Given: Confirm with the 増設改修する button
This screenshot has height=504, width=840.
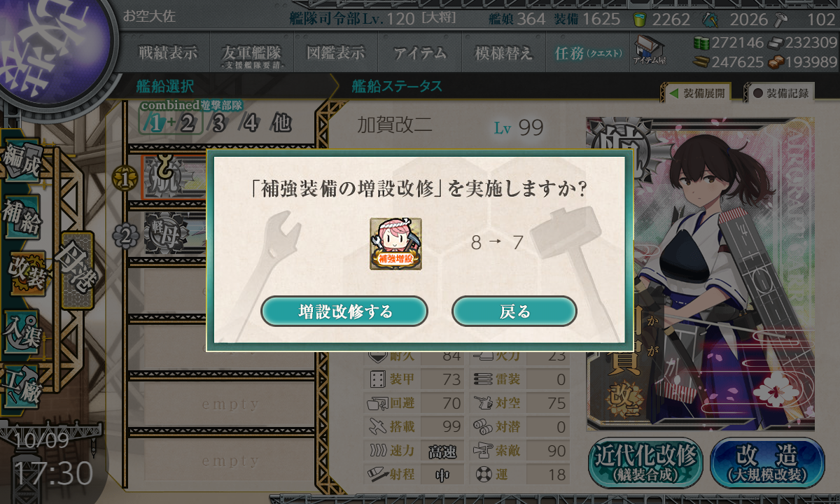Looking at the screenshot, I should [x=344, y=311].
